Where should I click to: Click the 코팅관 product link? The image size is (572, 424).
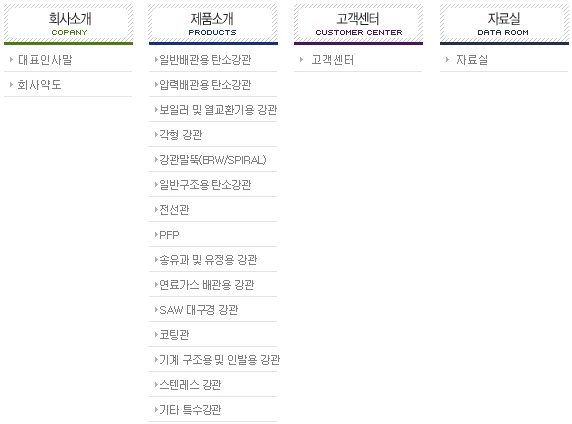[174, 335]
